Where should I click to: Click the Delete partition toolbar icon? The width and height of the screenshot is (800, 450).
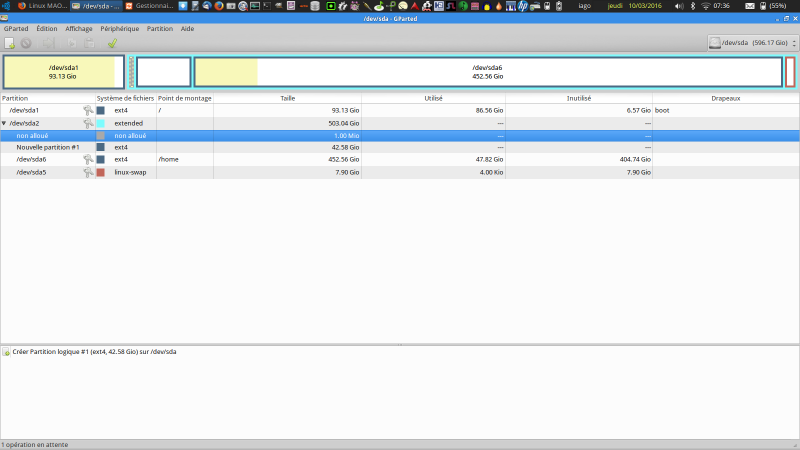pos(26,43)
